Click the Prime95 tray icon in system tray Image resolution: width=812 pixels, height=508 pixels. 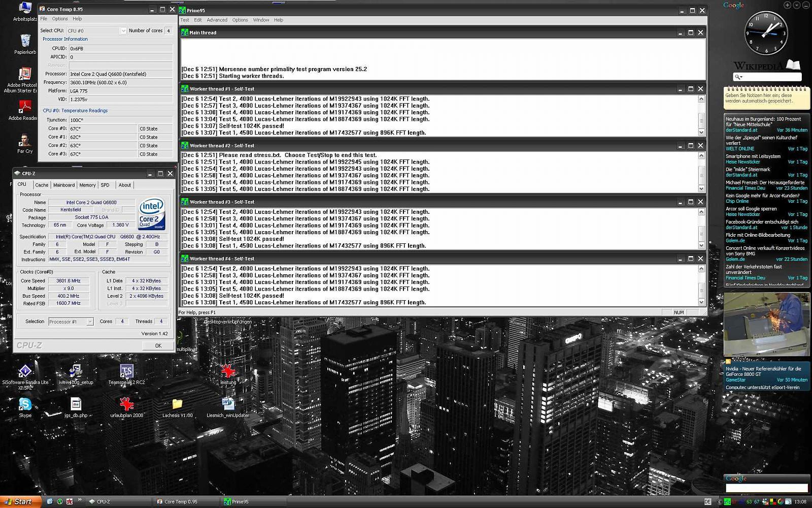(728, 502)
